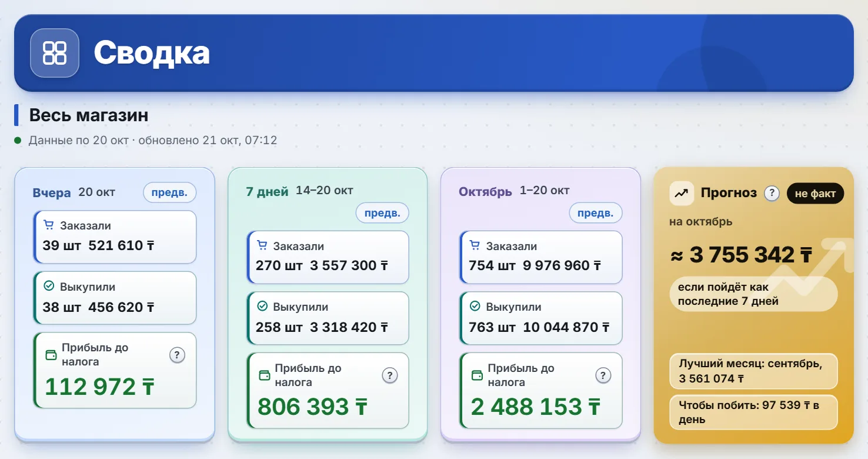Click the предв. badge on 7 дней card
The height and width of the screenshot is (459, 868).
(x=382, y=213)
